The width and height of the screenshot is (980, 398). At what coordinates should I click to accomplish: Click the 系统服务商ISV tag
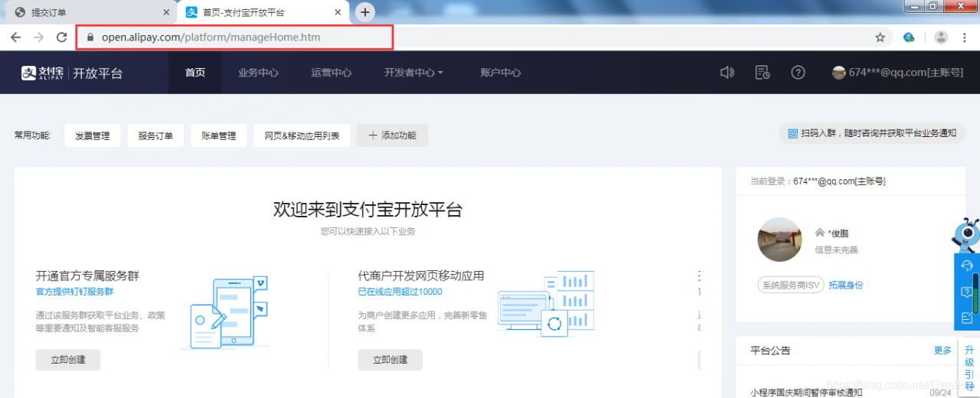791,285
